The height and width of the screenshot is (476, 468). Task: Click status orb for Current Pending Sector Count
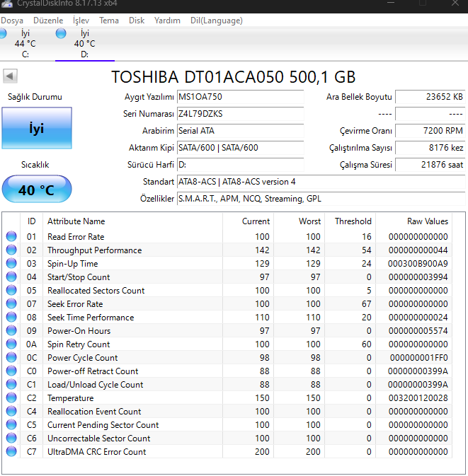(11, 424)
